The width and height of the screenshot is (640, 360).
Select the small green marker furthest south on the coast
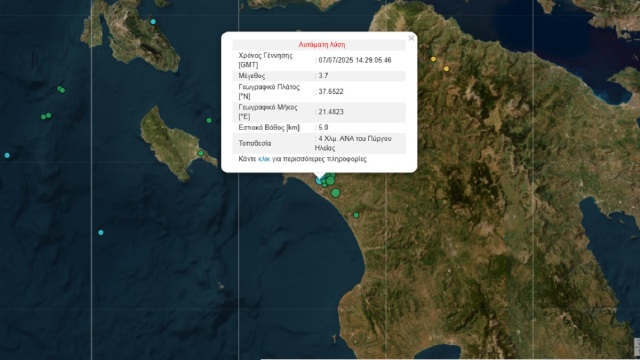pyautogui.click(x=356, y=215)
